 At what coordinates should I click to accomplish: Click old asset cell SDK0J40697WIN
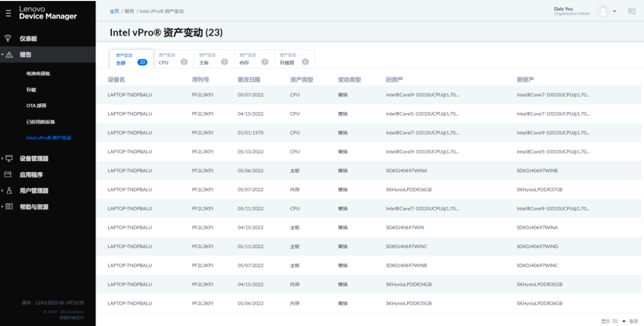(405, 228)
